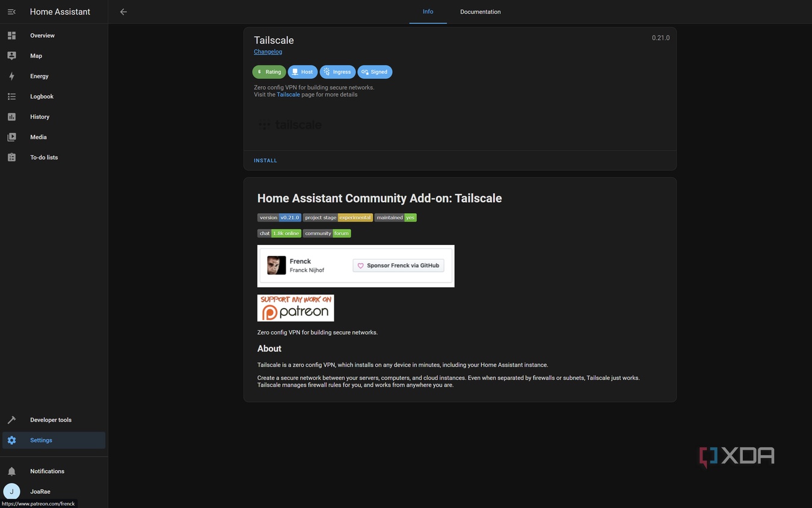Image resolution: width=812 pixels, height=508 pixels.
Task: Select Energy in the sidebar
Action: coord(54,76)
